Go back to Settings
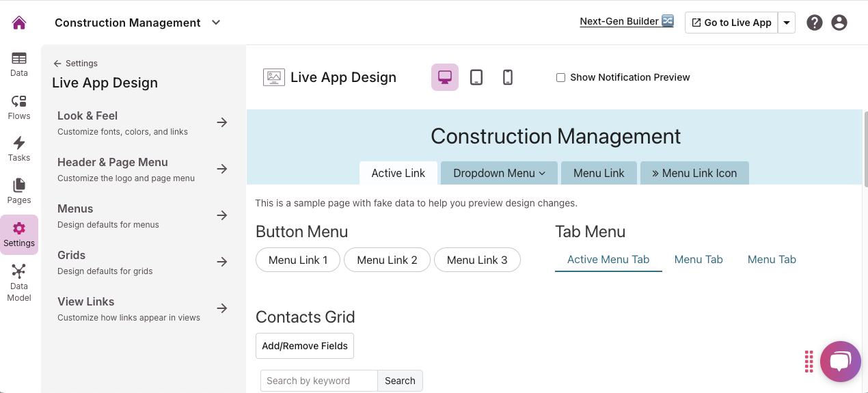 point(76,64)
